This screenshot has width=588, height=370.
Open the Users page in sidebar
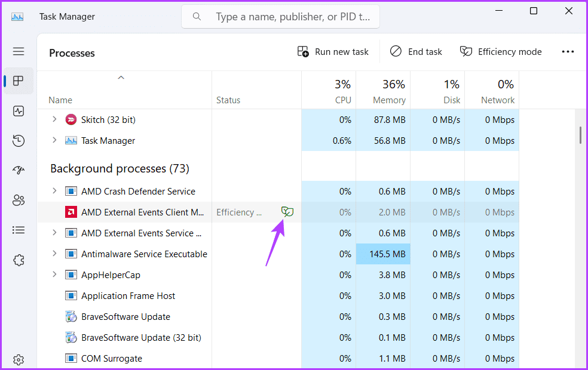pyautogui.click(x=19, y=201)
